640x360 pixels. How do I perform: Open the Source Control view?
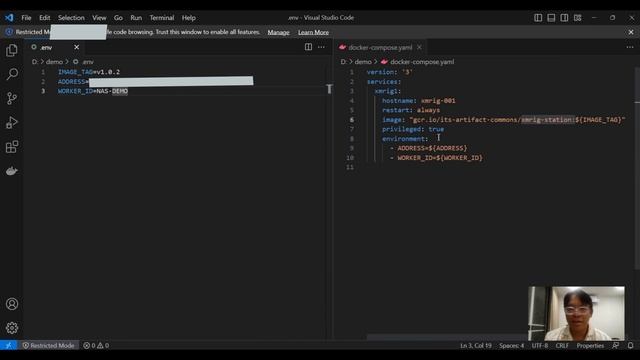(12, 98)
